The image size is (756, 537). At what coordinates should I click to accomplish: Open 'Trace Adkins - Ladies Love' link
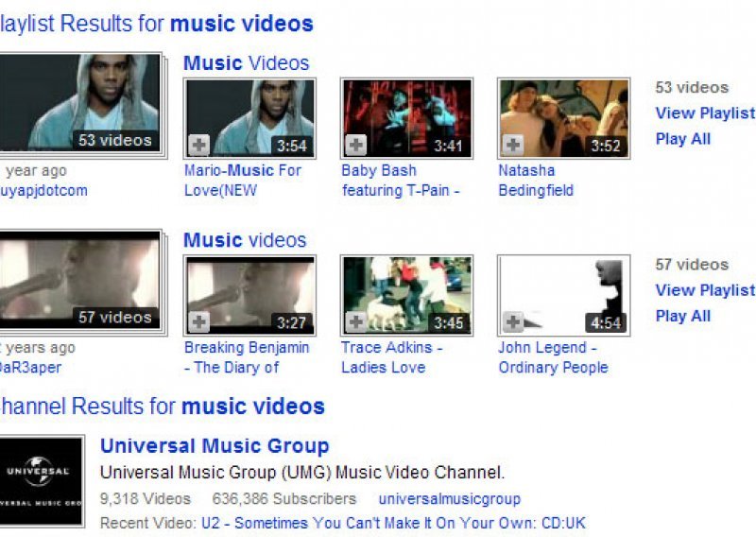(391, 357)
